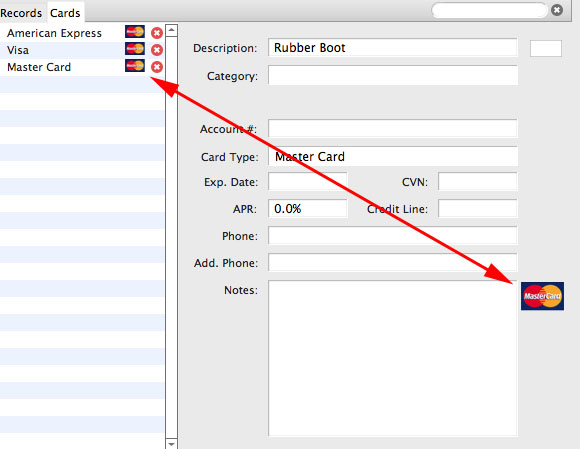Clear the search field with X icon
Viewport: 580px width, 449px height.
557,10
